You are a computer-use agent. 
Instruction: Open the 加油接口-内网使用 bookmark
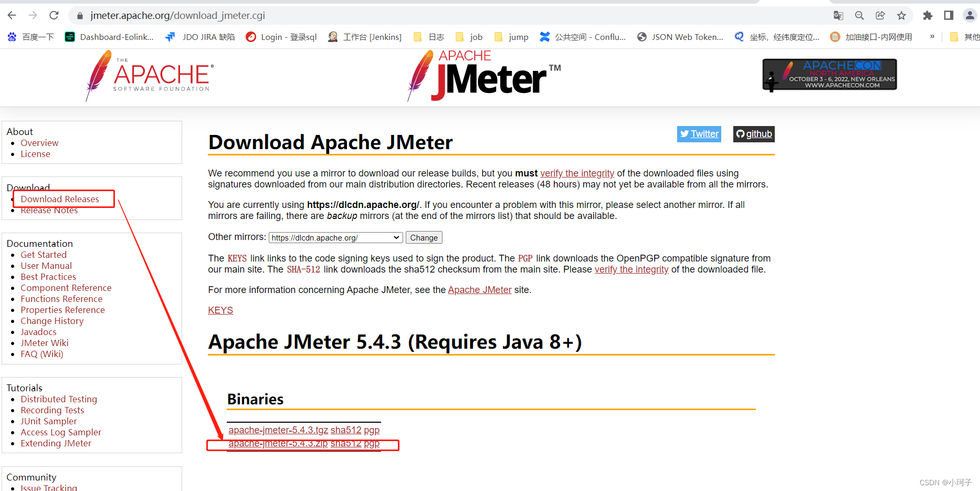[871, 37]
